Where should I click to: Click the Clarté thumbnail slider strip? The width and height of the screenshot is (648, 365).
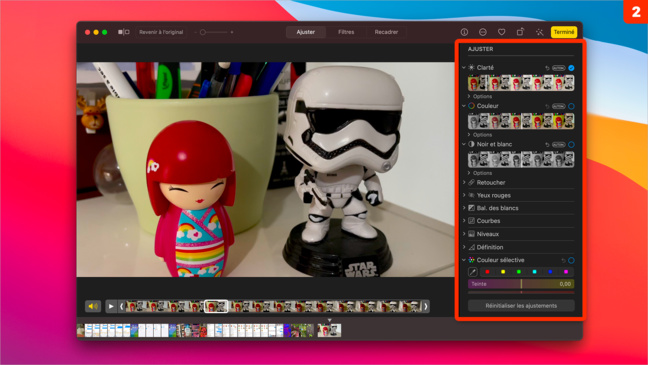tap(521, 83)
